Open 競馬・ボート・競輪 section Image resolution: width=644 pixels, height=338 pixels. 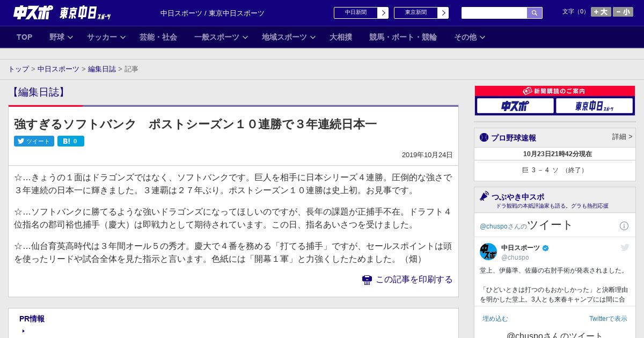pos(403,37)
